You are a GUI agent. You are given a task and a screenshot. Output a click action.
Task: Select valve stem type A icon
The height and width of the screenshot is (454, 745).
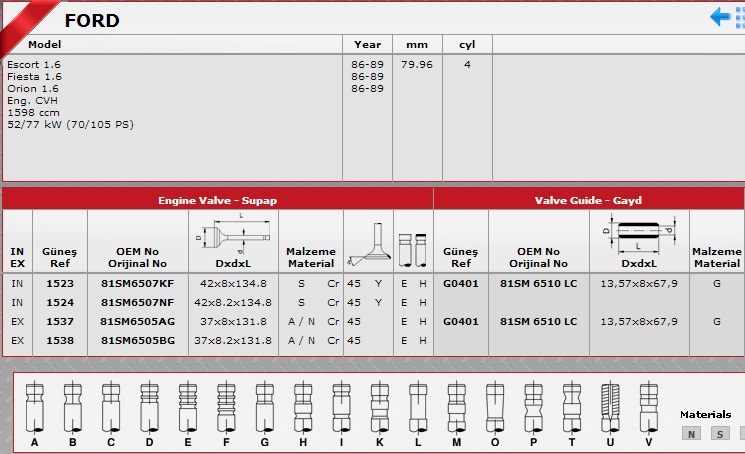(x=34, y=407)
